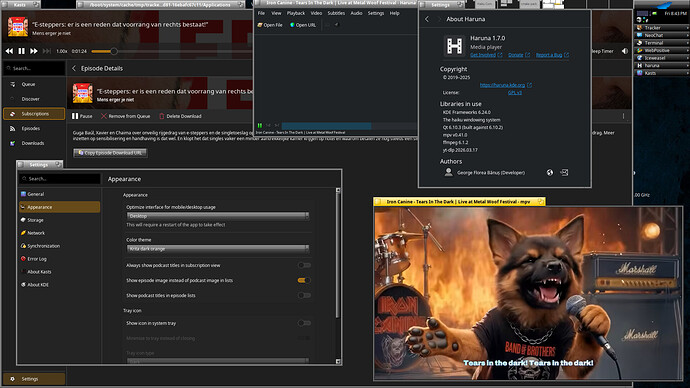Email the author George Florea Bănuș
The height and width of the screenshot is (388, 690).
coord(564,172)
